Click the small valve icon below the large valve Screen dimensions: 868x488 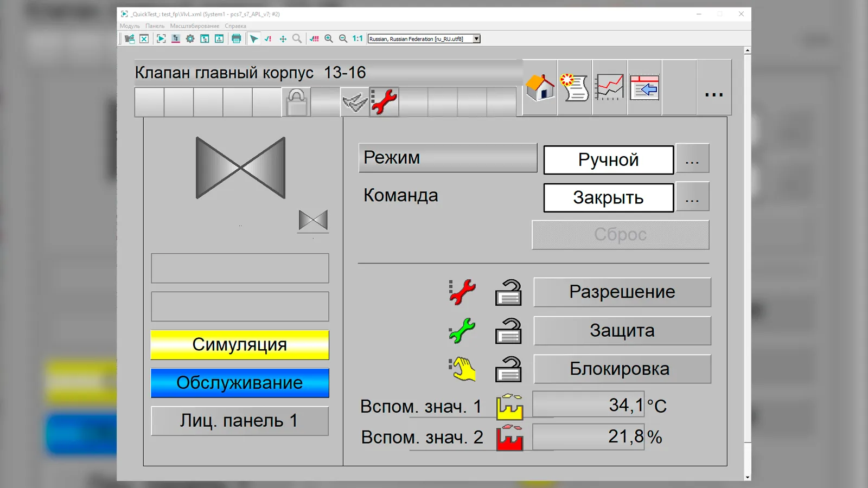point(313,220)
